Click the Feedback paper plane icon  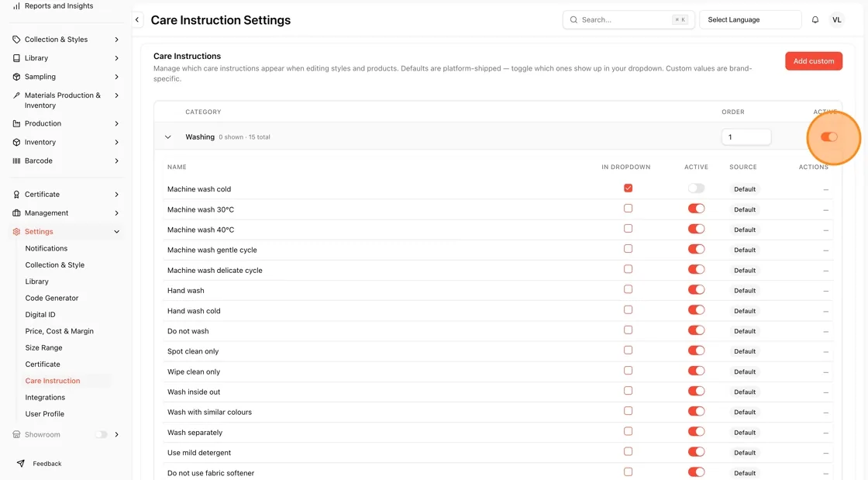20,464
